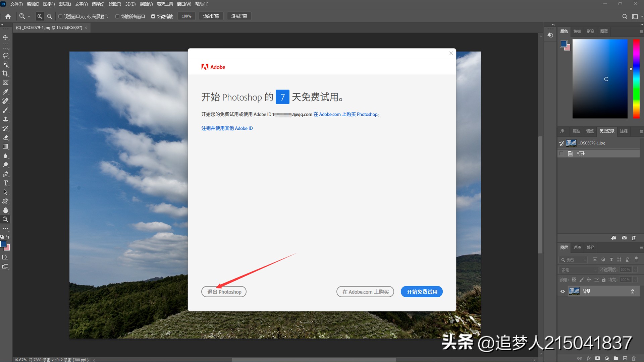Screen dimensions: 644x362
Task: Pick the Eyedropper tool
Action: [5, 92]
